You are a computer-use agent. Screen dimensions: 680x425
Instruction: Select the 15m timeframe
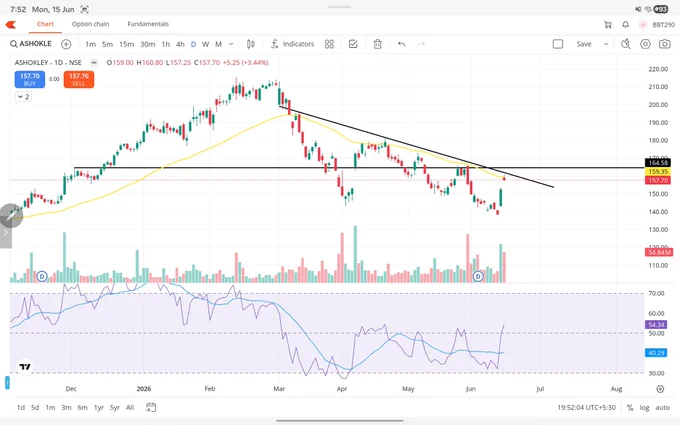(127, 44)
